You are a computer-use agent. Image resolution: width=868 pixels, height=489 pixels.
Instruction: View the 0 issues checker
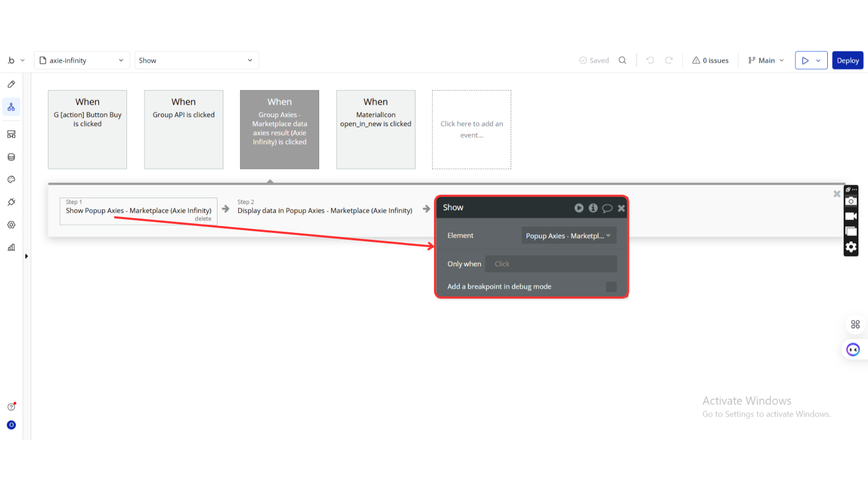point(710,60)
